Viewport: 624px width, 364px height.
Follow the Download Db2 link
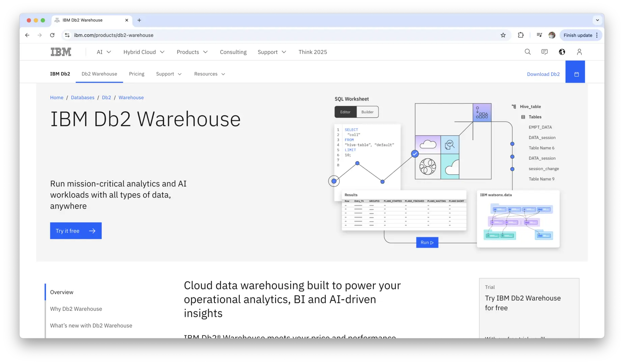tap(543, 74)
